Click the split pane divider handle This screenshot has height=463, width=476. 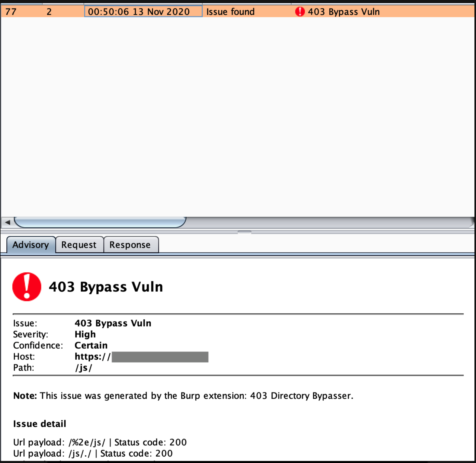tap(244, 232)
